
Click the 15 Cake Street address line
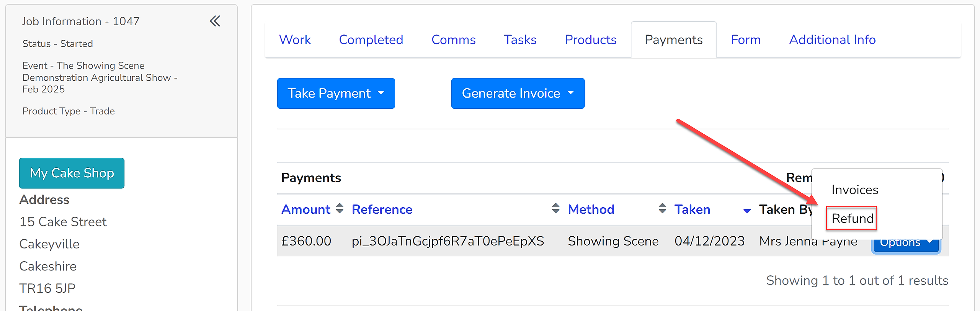[63, 222]
